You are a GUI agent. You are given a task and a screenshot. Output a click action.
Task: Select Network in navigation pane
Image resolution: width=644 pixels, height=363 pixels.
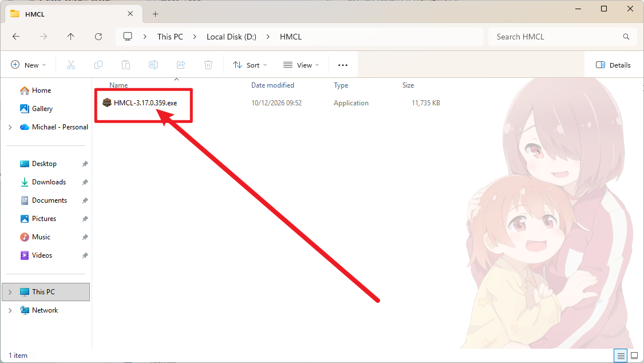coord(45,310)
